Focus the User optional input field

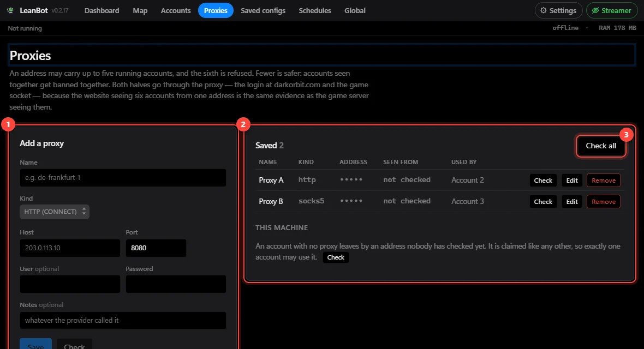[70, 284]
